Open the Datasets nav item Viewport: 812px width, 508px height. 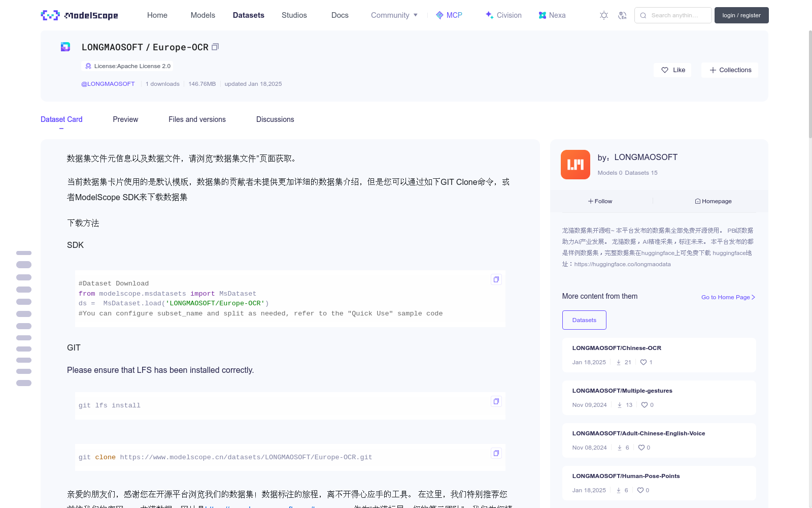[249, 15]
